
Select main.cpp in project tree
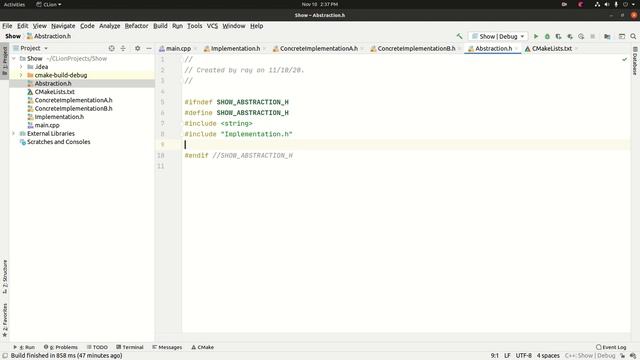pos(47,125)
